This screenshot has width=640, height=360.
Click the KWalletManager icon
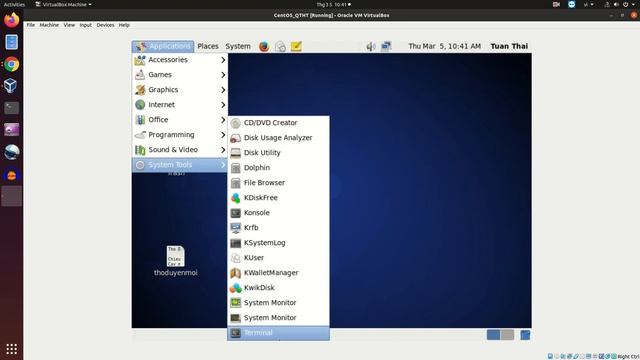coord(236,273)
